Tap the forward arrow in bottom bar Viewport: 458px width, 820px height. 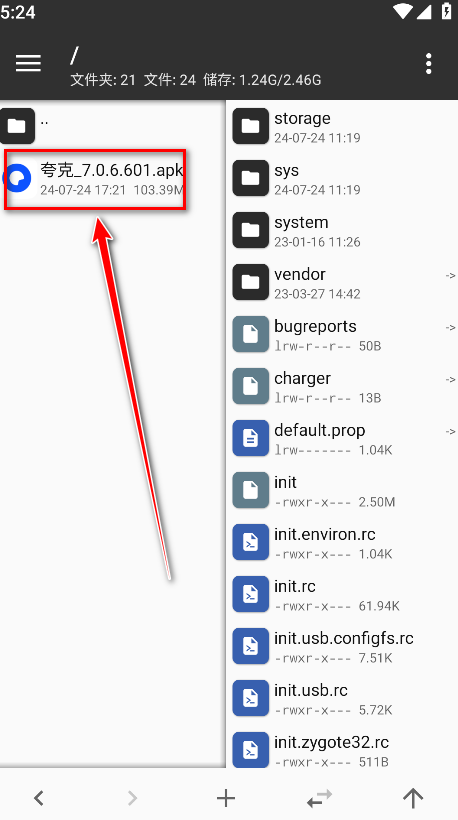coord(132,798)
